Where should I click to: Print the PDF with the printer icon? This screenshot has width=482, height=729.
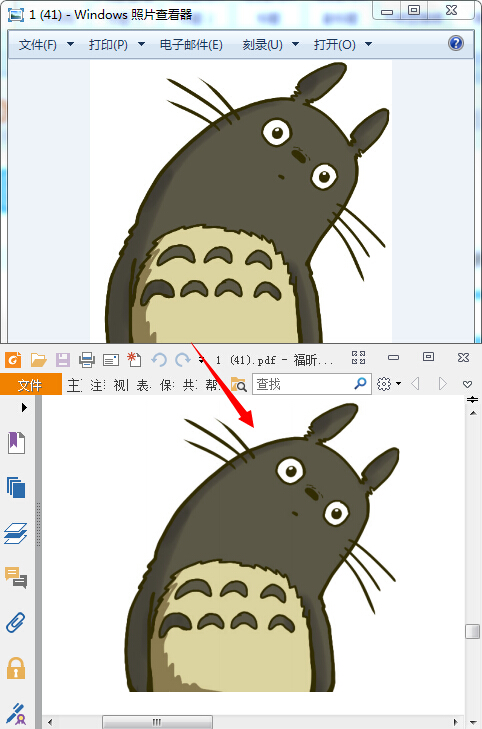click(87, 359)
